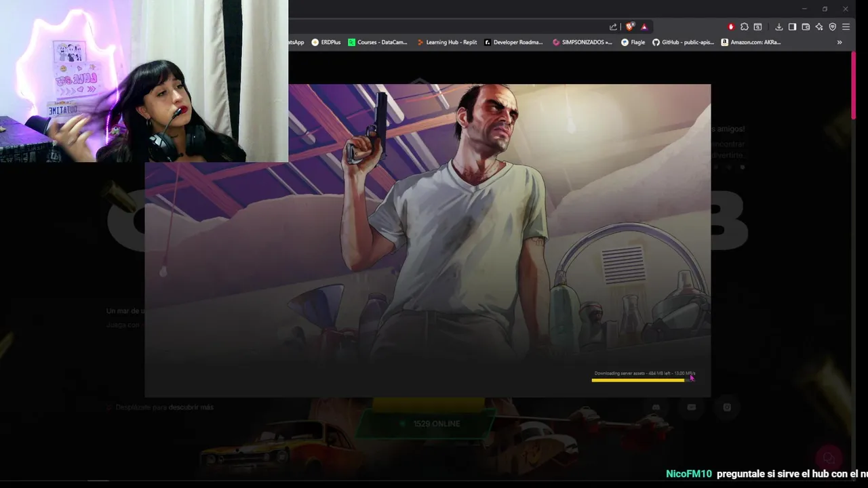Open the Discord icon on the webpage
Screen dimensions: 868x488
tap(656, 407)
